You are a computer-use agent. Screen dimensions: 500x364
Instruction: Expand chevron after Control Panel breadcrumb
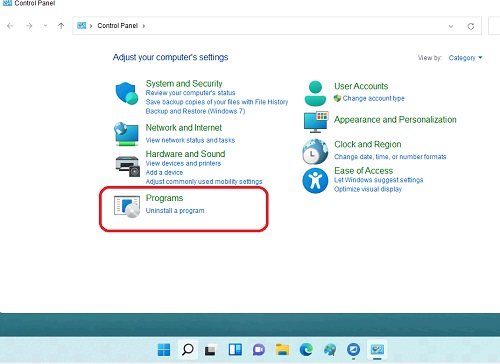point(144,26)
